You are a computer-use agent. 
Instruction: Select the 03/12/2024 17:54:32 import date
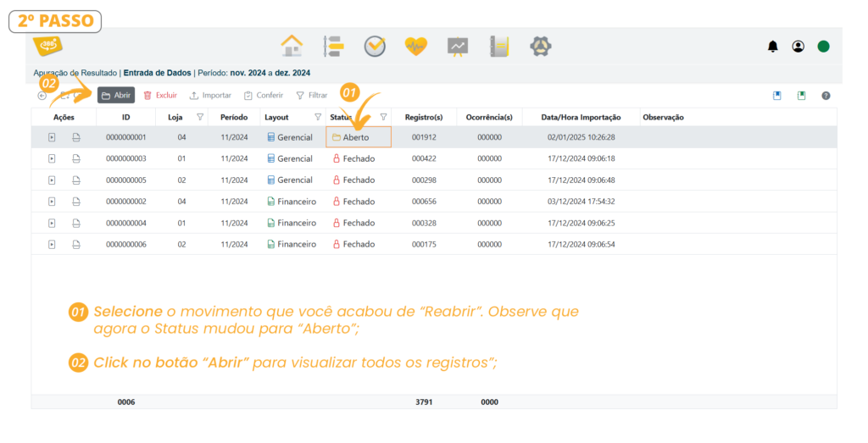click(581, 202)
